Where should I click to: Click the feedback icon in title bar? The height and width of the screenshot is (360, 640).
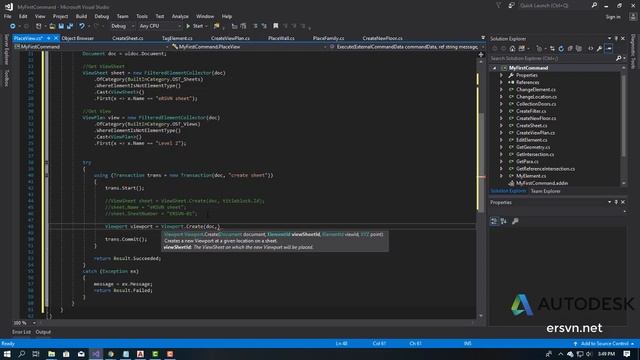[511, 5]
